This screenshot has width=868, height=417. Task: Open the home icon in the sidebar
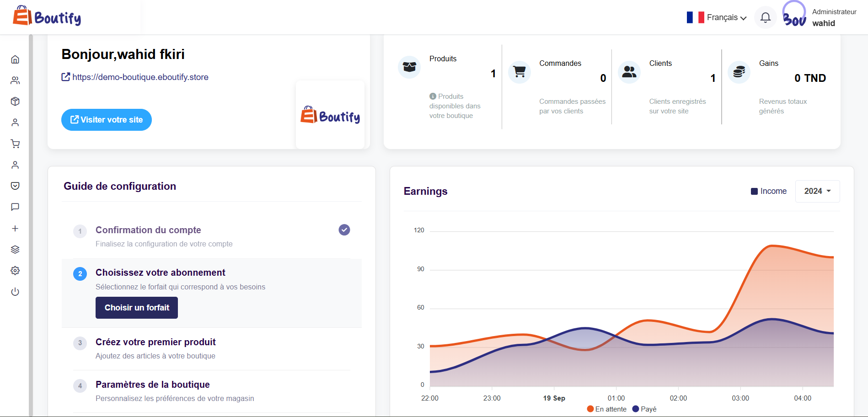pos(15,59)
